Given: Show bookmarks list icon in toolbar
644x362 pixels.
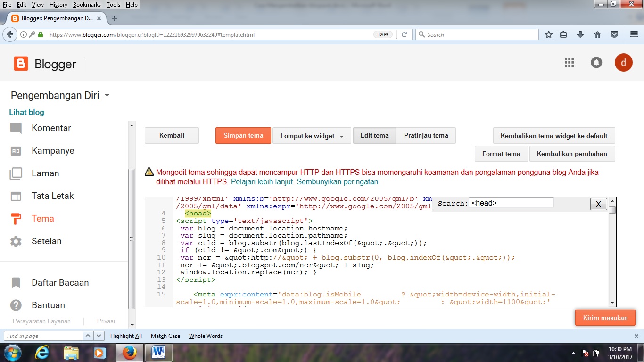Looking at the screenshot, I should [564, 34].
